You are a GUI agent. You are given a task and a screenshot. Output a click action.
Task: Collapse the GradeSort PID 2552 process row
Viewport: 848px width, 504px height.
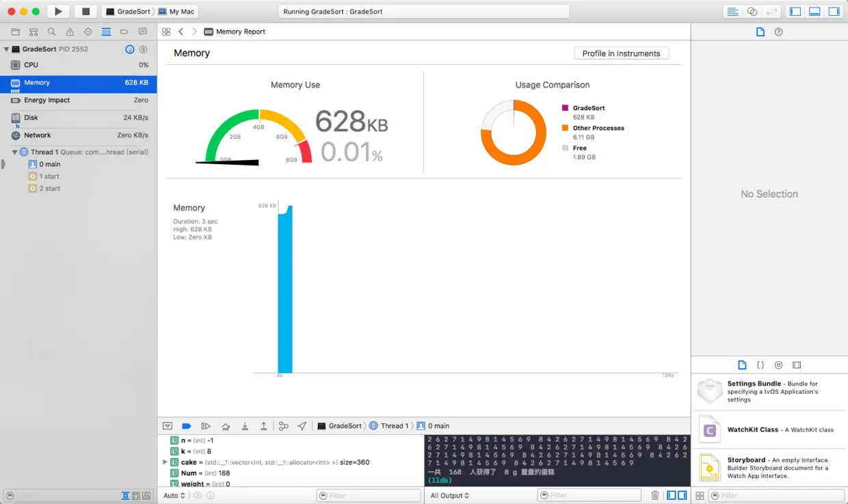tap(6, 49)
